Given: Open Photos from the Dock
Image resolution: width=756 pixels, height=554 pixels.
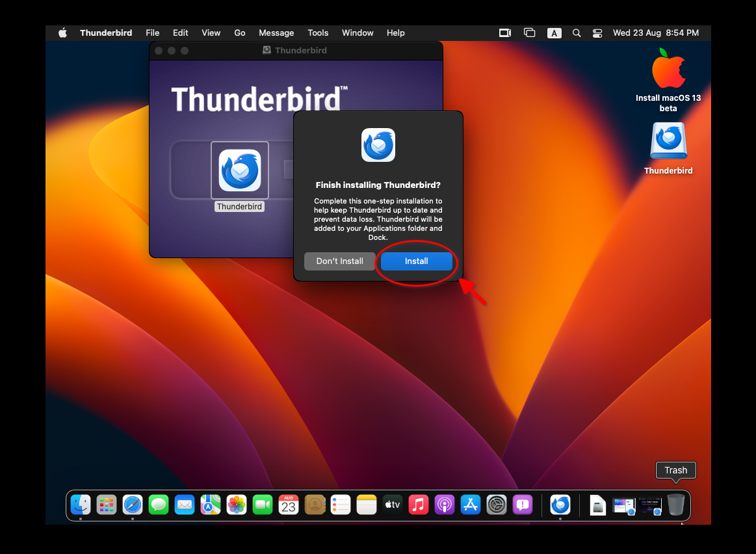Looking at the screenshot, I should [237, 505].
